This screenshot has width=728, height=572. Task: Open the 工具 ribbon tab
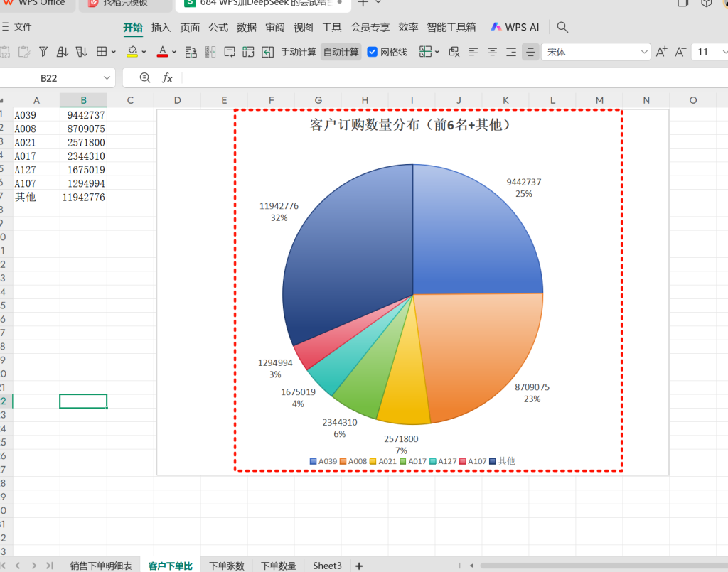pyautogui.click(x=331, y=28)
